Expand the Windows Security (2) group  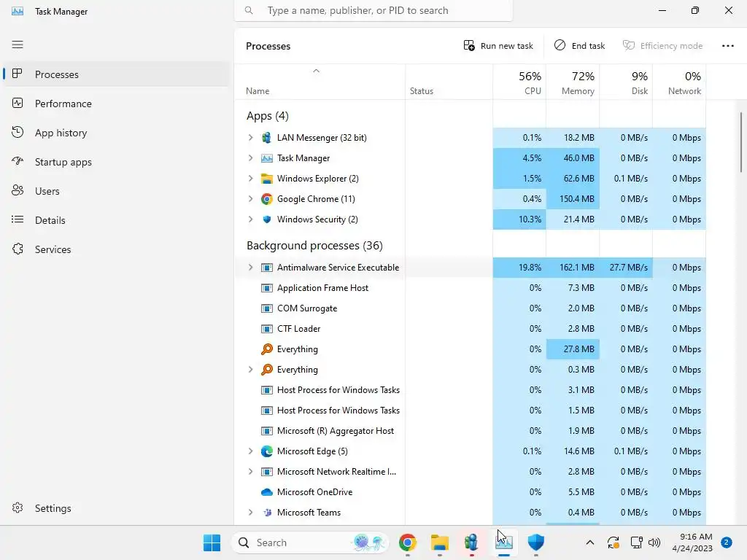pyautogui.click(x=251, y=219)
